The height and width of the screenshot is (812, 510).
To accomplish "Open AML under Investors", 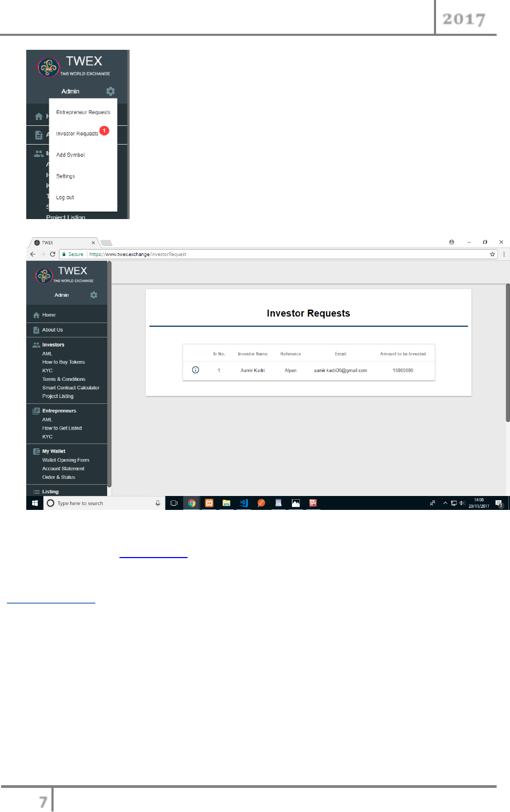I will (47, 354).
